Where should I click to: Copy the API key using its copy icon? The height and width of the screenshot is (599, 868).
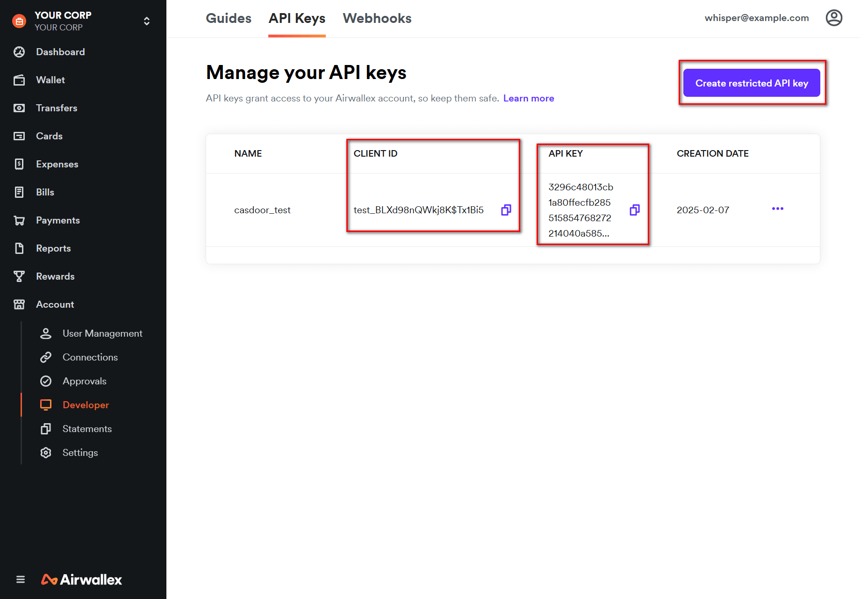[x=634, y=210]
